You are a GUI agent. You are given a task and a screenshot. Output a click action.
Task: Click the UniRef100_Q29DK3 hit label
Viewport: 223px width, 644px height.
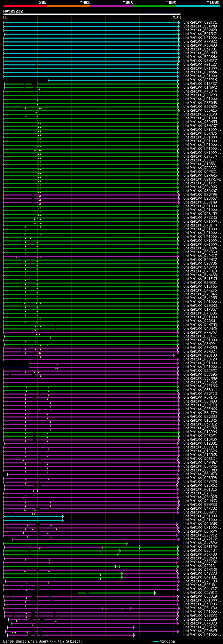200,305
